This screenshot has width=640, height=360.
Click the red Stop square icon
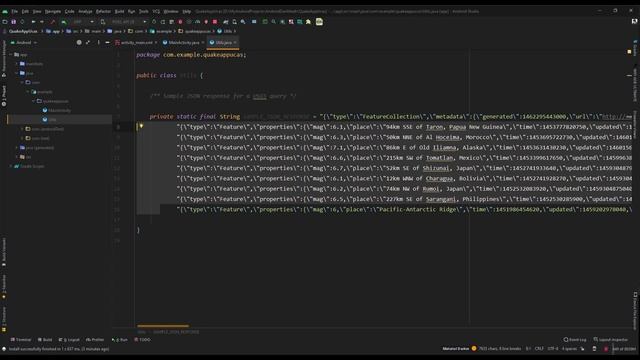coord(215,22)
